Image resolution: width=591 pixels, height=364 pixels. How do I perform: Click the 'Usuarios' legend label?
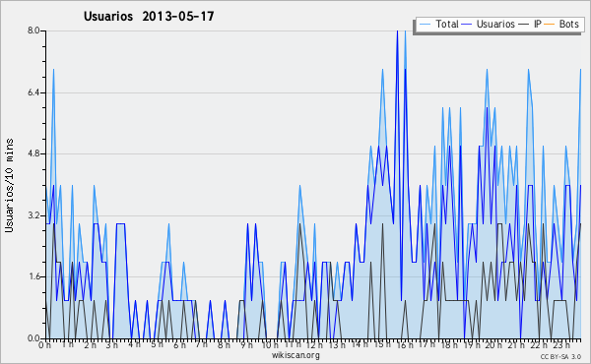495,24
